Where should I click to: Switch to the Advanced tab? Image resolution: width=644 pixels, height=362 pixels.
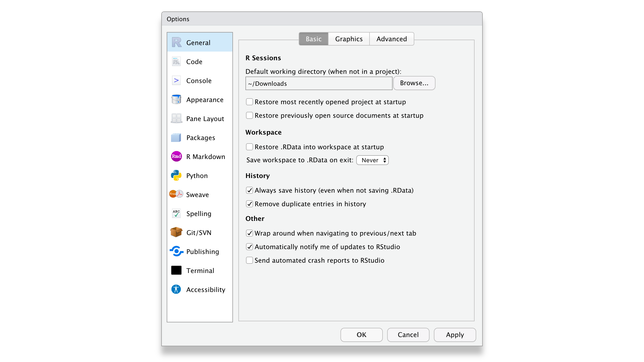(392, 39)
